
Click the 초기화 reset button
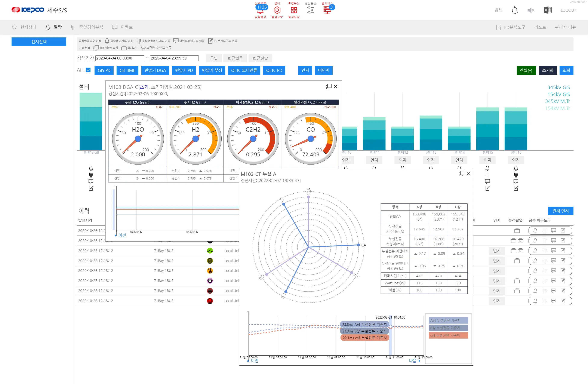[x=548, y=70]
